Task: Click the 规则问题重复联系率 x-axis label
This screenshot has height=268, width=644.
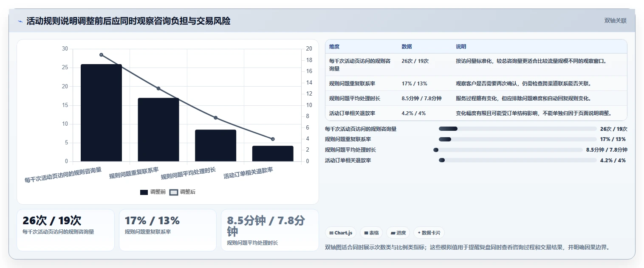Action: tap(134, 173)
